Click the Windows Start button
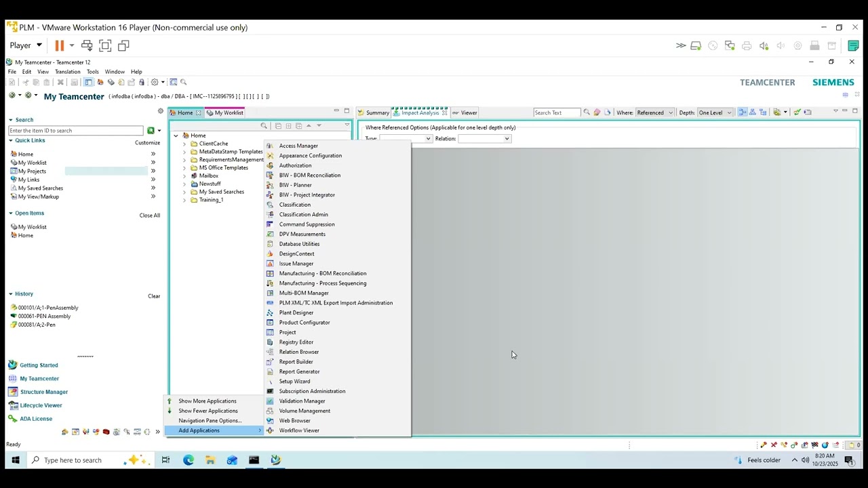 point(14,460)
